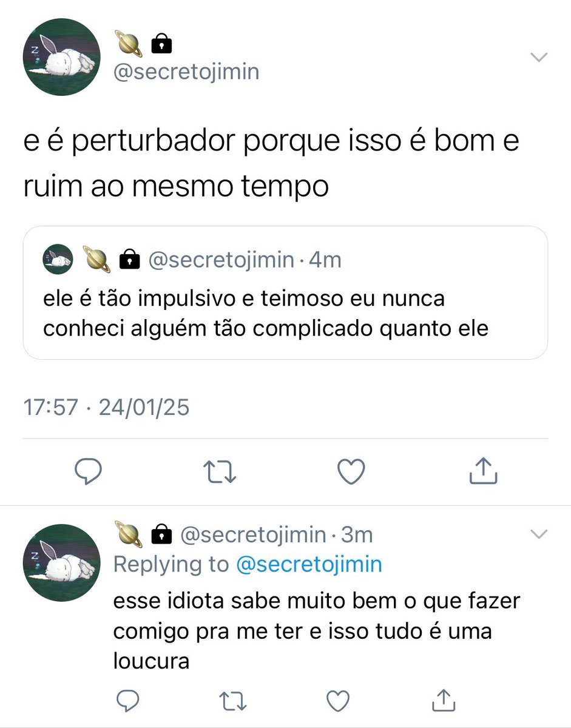The height and width of the screenshot is (728, 571).
Task: Expand options chevron on the reply tweet
Action: point(539,534)
